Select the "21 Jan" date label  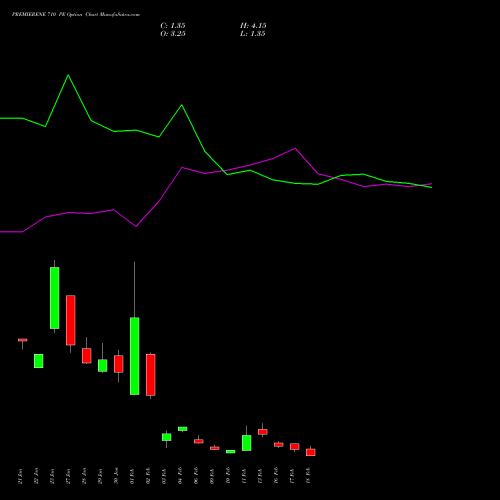point(20,476)
